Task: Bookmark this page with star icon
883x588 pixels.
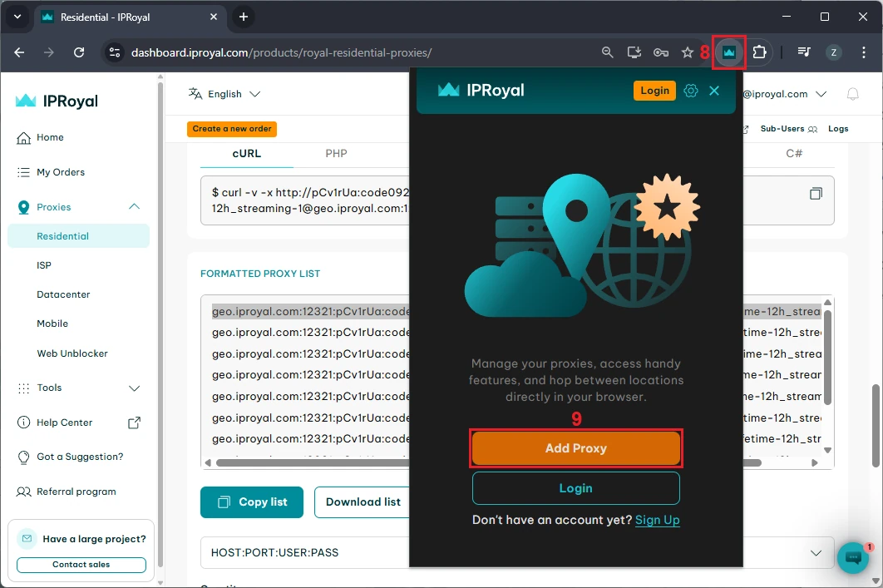Action: 688,52
